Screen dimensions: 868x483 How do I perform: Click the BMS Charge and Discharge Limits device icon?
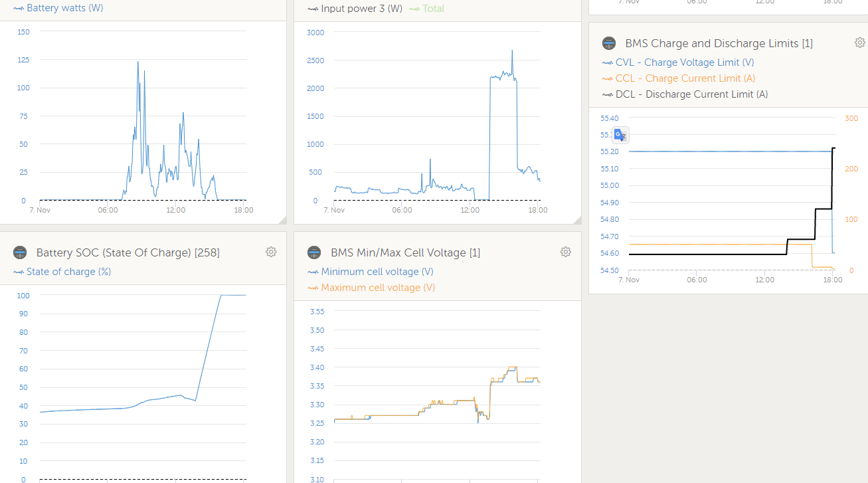[x=609, y=43]
